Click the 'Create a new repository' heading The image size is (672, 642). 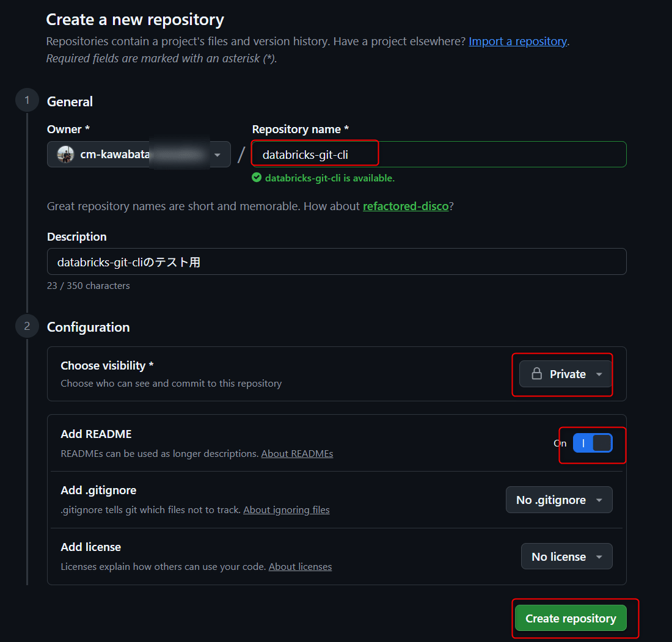(135, 20)
